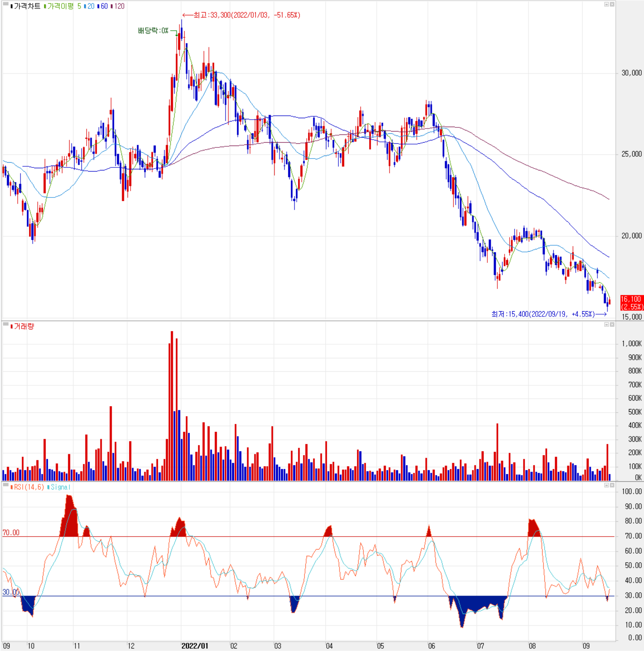Click the 1,000K volume axis label

pyautogui.click(x=632, y=343)
